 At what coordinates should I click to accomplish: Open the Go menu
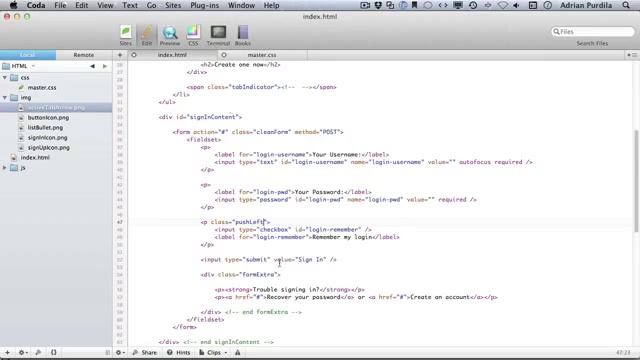click(x=151, y=5)
